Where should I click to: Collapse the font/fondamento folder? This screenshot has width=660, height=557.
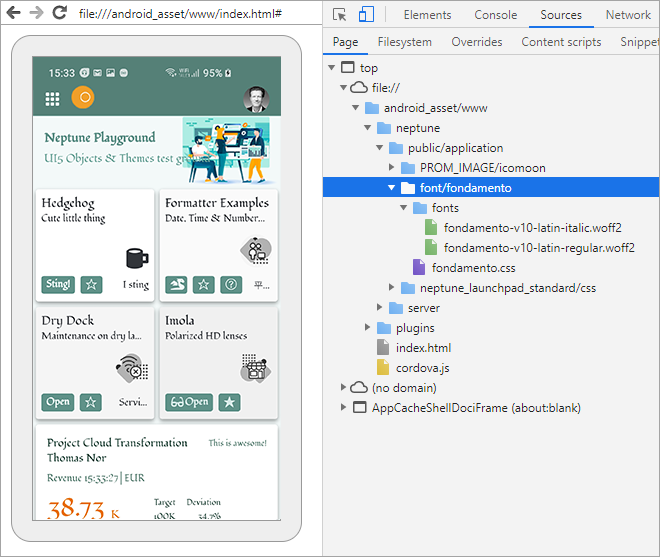click(391, 188)
